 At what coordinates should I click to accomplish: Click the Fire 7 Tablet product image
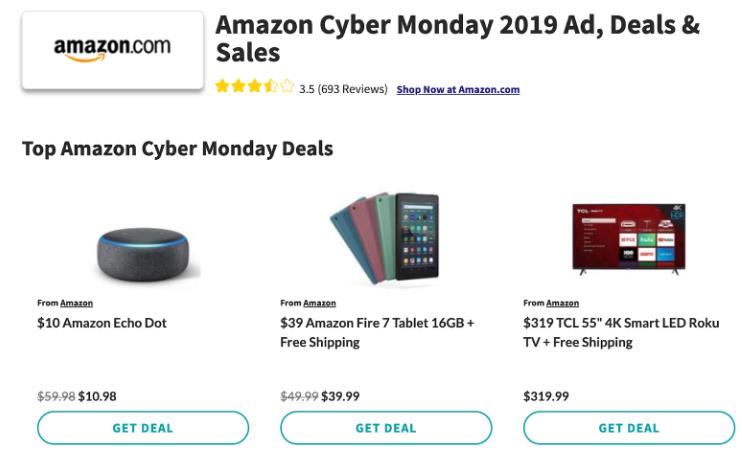[385, 239]
